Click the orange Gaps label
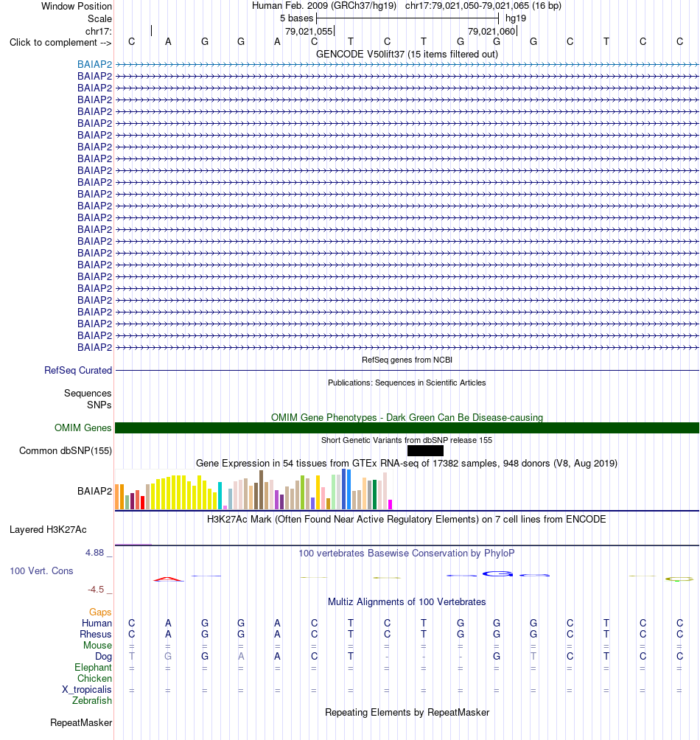This screenshot has height=740, width=700. point(100,612)
